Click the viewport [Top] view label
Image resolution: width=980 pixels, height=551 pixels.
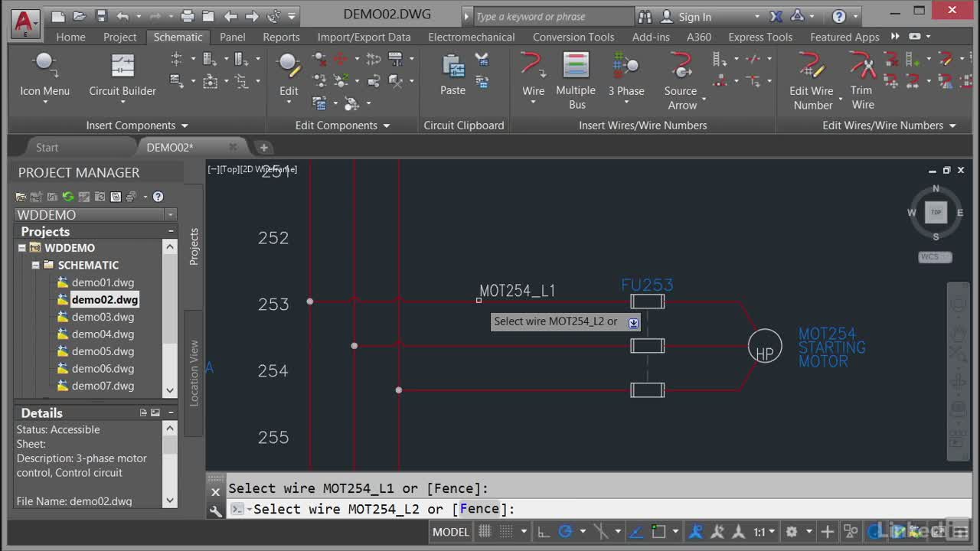click(229, 169)
